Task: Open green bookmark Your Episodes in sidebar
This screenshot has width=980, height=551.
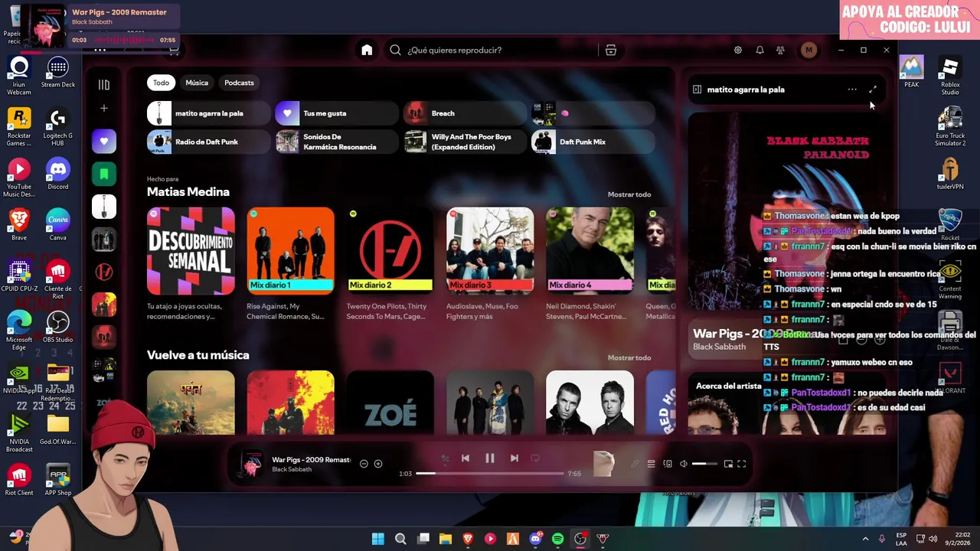Action: pyautogui.click(x=104, y=174)
